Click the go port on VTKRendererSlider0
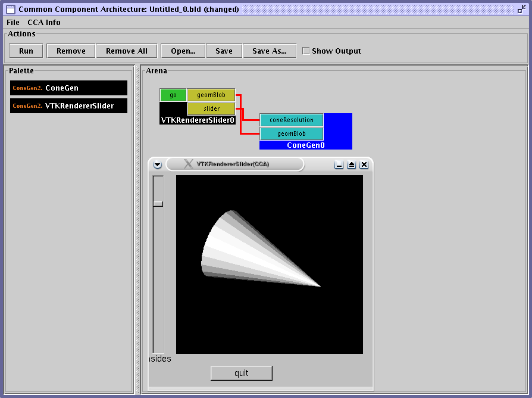The width and height of the screenshot is (532, 398). pyautogui.click(x=173, y=95)
